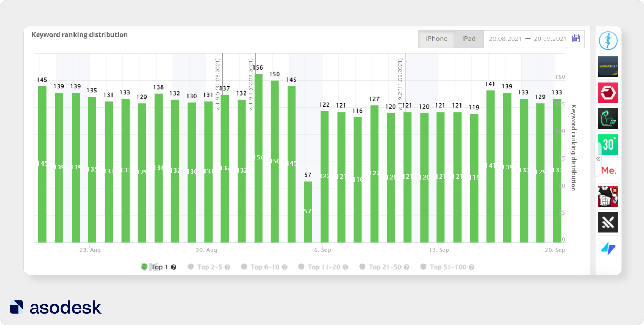Click the "6. Sep" axis label
The width and height of the screenshot is (644, 325).
pos(322,250)
